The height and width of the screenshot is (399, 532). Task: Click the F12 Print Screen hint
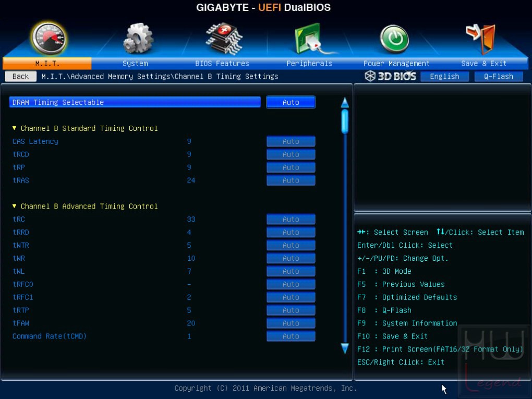point(440,349)
